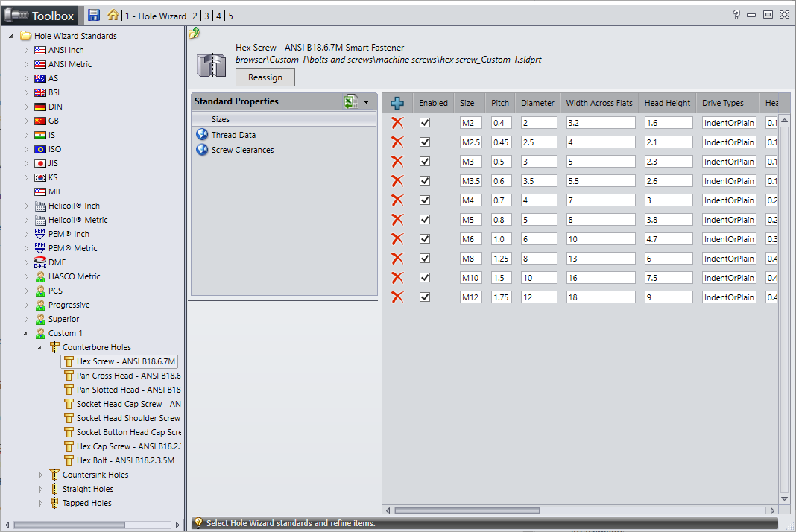Screen dimensions: 796x532
Task: Click the Screw Clearances globe icon
Action: click(x=202, y=150)
